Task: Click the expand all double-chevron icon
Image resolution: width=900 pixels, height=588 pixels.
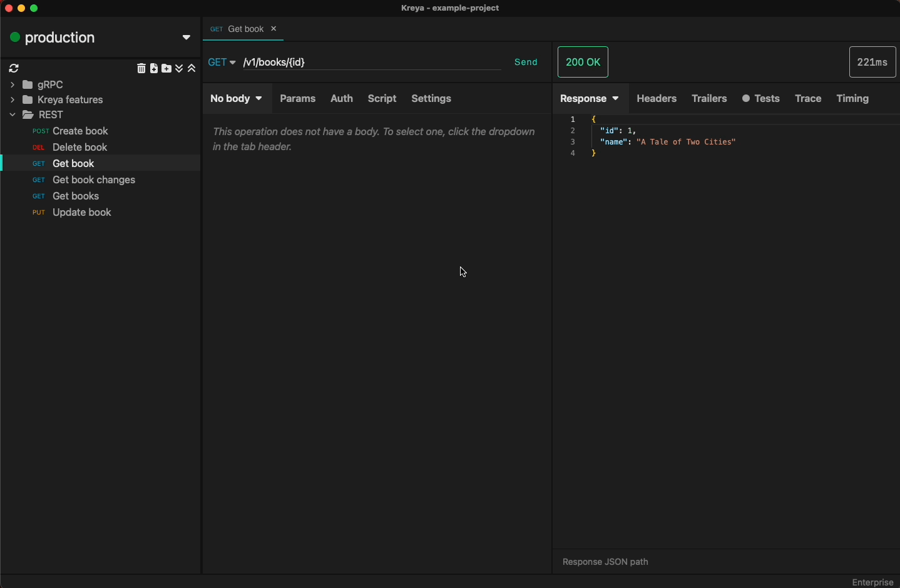Action: click(180, 69)
